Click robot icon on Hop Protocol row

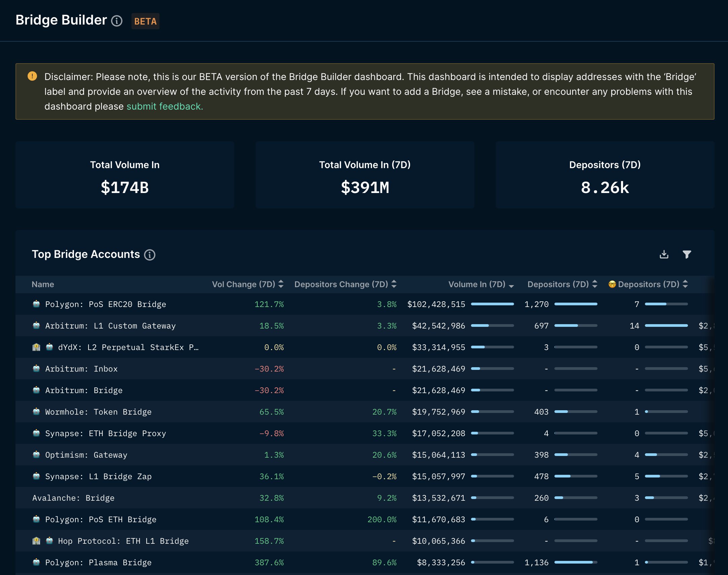coord(49,541)
